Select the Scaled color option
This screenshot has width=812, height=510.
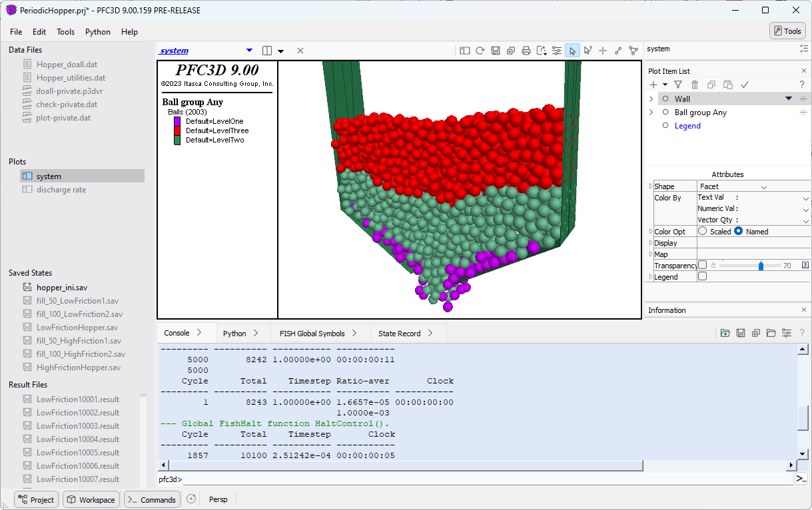tap(702, 232)
